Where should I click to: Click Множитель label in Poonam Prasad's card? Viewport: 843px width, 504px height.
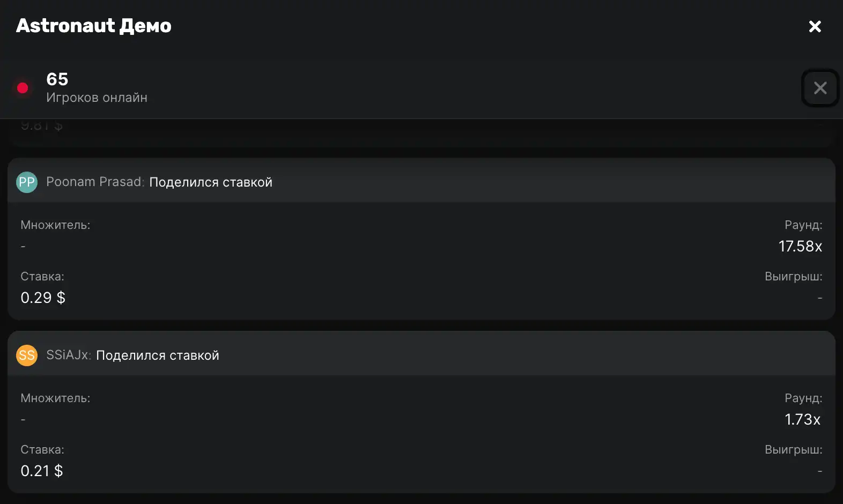coord(55,225)
